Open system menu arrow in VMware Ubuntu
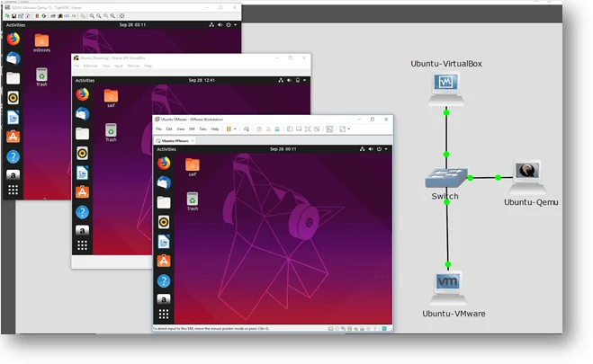The image size is (593, 364). 386,149
